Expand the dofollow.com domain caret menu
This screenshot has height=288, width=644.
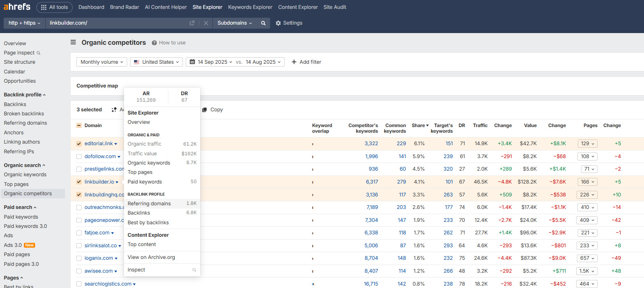[119, 157]
